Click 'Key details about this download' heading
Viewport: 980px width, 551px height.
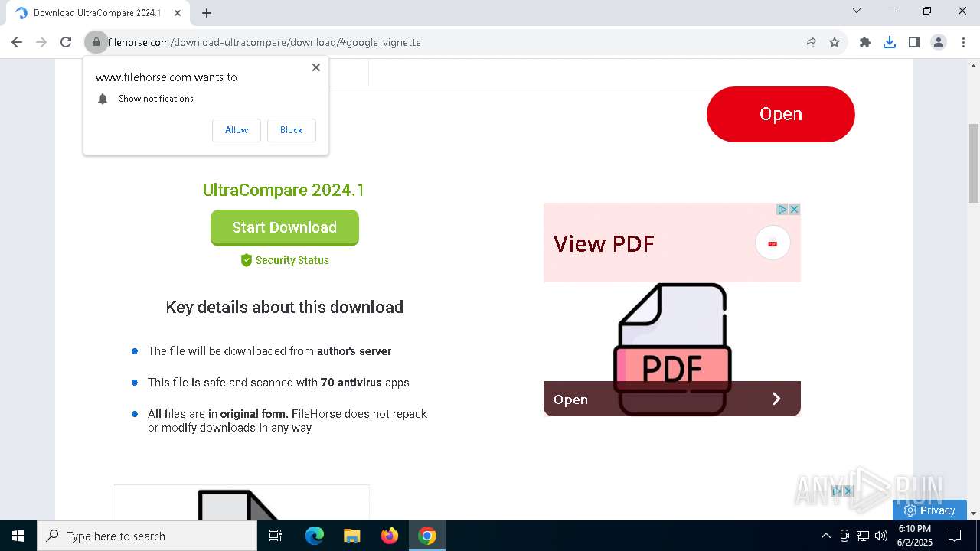284,307
